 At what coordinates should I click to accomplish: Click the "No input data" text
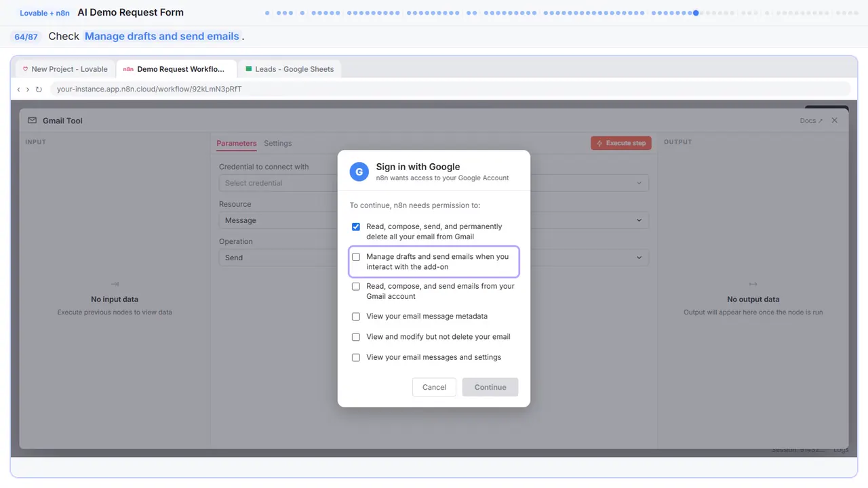115,299
